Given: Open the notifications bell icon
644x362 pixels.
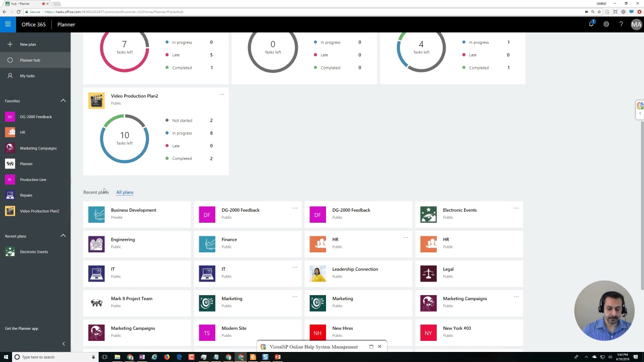Looking at the screenshot, I should coord(592,24).
